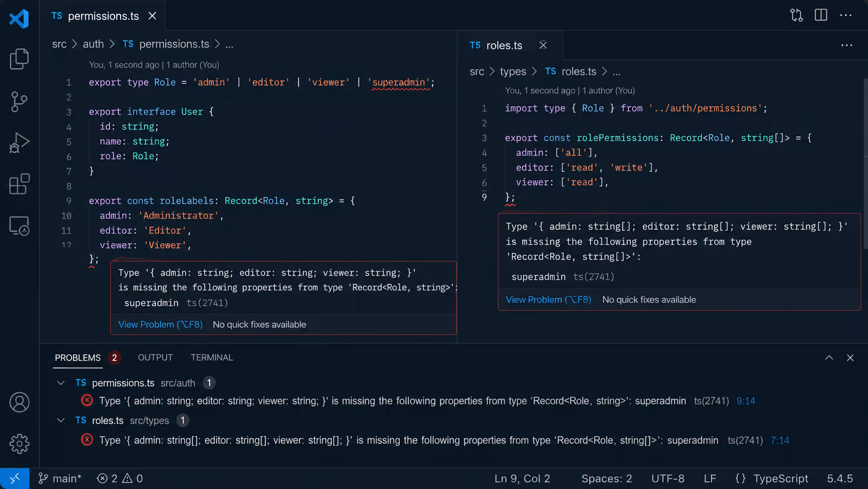Click View Problem link in roles.ts hover
The image size is (868, 489).
coord(548,299)
